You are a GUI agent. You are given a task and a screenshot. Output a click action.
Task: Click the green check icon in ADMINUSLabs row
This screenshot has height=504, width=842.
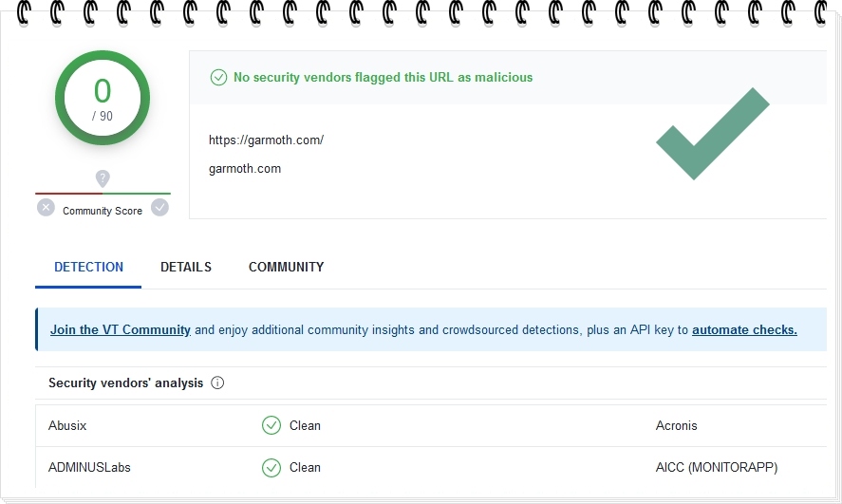point(271,467)
